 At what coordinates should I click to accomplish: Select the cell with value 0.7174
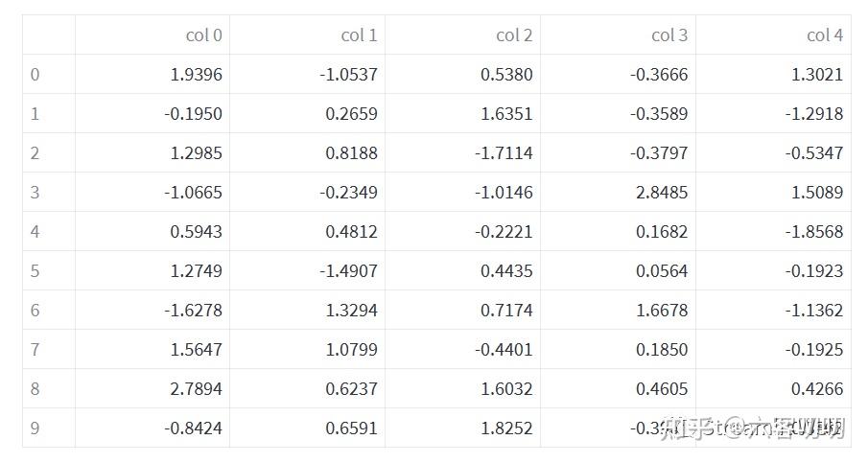[506, 311]
